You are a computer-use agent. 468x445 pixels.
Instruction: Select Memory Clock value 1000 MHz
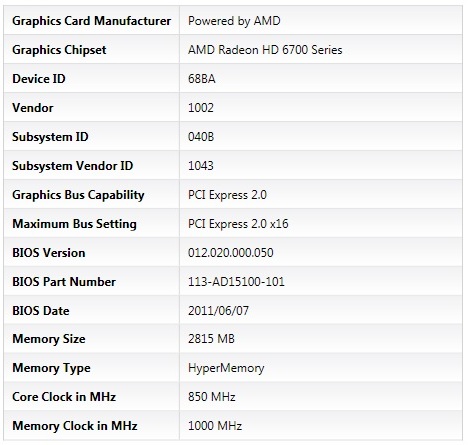[215, 426]
